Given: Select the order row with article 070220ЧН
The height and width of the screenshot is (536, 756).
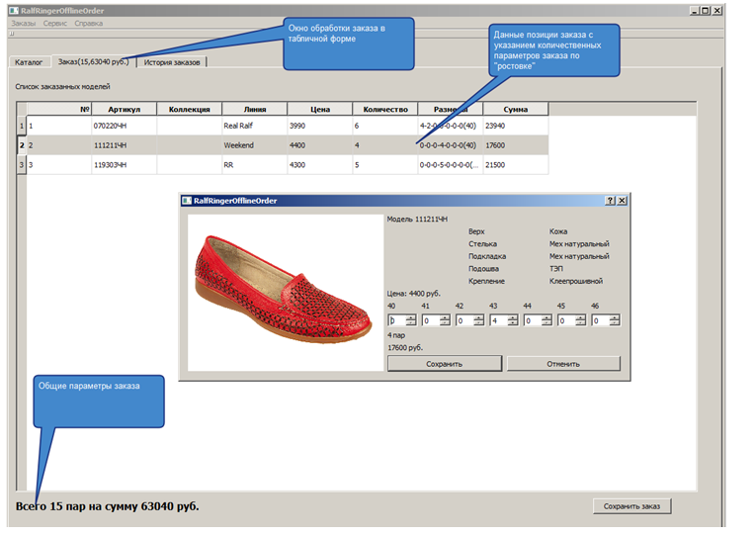Looking at the screenshot, I should click(109, 127).
